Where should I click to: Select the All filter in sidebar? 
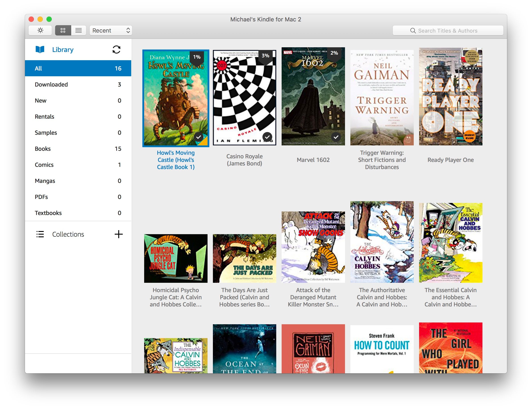tap(78, 68)
